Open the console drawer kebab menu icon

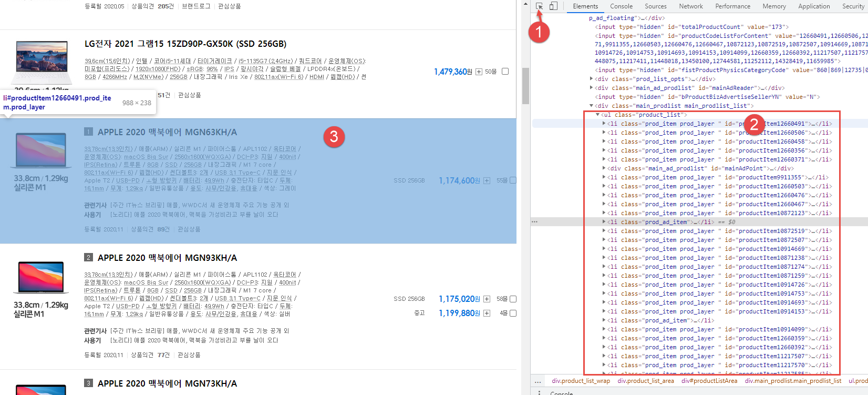pos(539,392)
